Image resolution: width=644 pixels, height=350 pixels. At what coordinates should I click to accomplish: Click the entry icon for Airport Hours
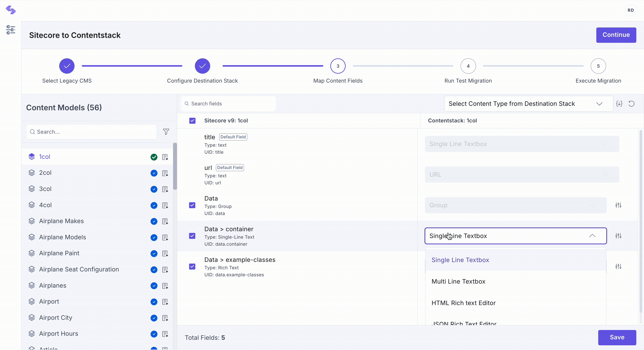[165, 334]
